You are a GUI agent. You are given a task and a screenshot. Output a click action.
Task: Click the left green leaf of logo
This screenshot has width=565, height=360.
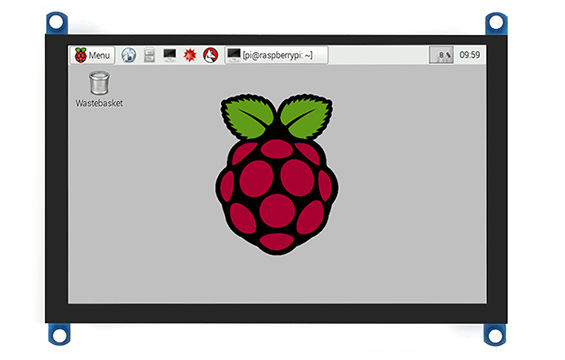[247, 117]
